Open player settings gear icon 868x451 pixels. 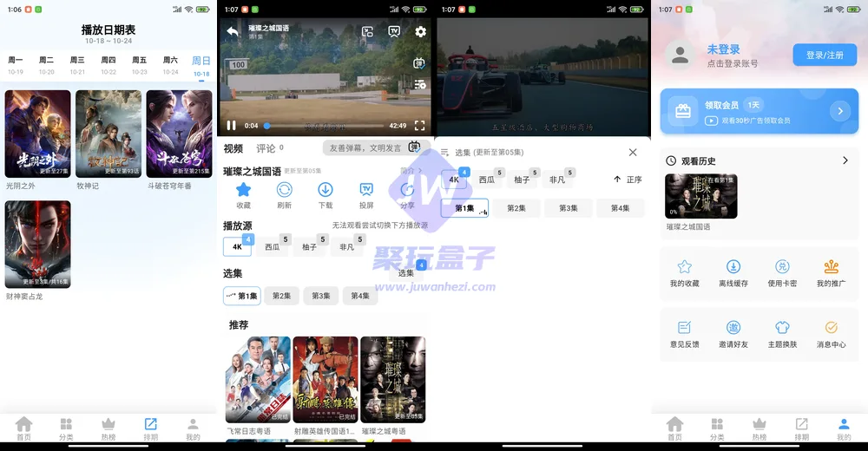pyautogui.click(x=421, y=31)
